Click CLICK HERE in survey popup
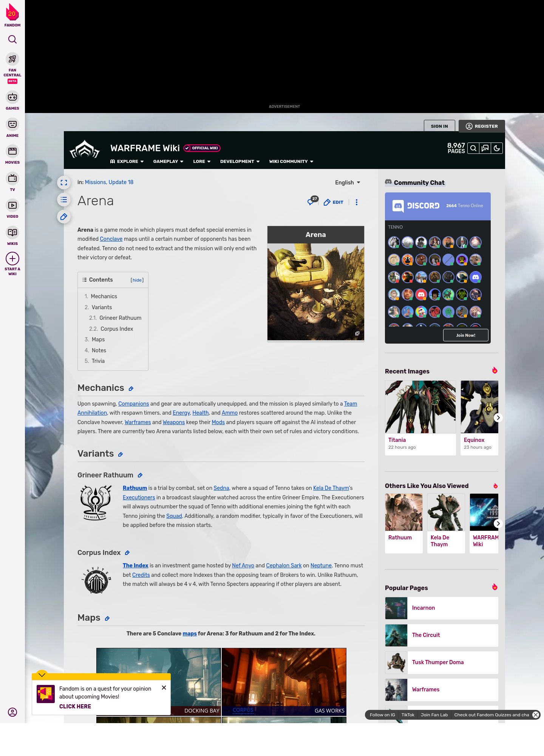The width and height of the screenshot is (544, 756). click(75, 706)
